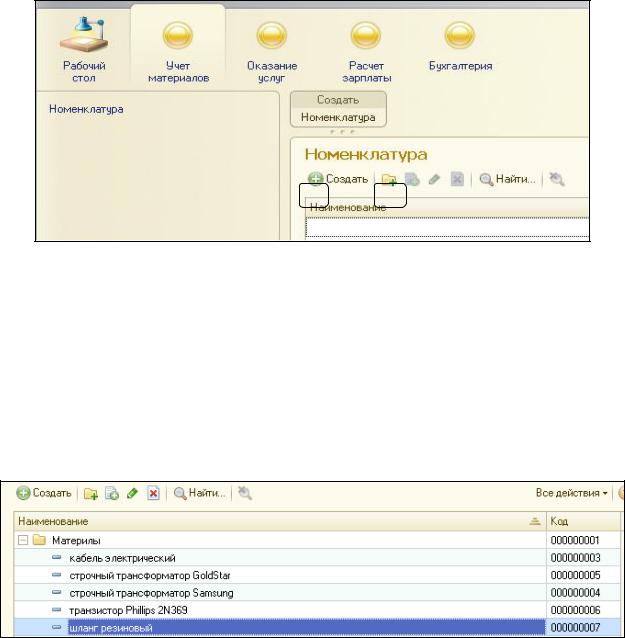Click the Учет материалов section icon
Viewport: 625px width, 638px height.
pyautogui.click(x=178, y=36)
